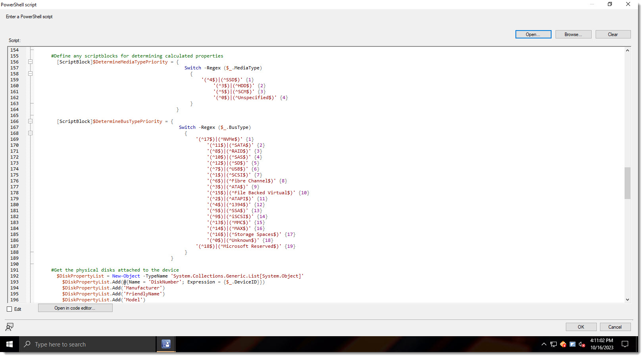Image resolution: width=644 pixels, height=358 pixels.
Task: Click the $DetermineBusTypePriority variable text
Action: click(127, 121)
